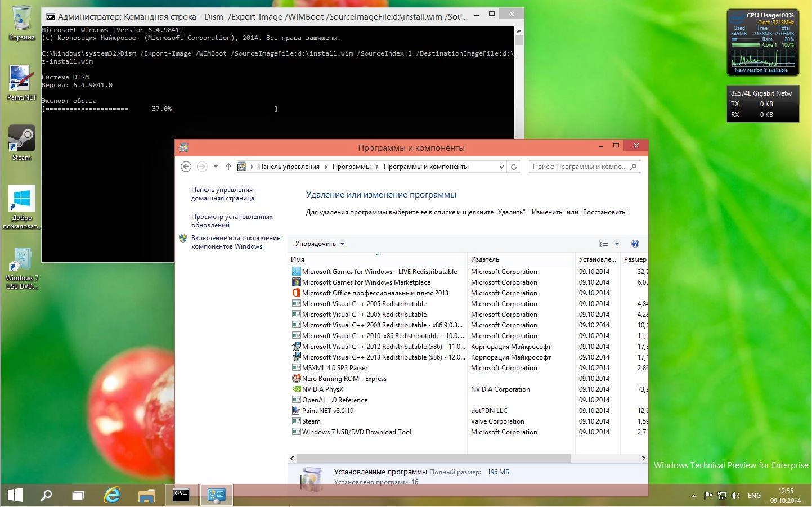Open the Command Prompt window system icon

point(50,16)
